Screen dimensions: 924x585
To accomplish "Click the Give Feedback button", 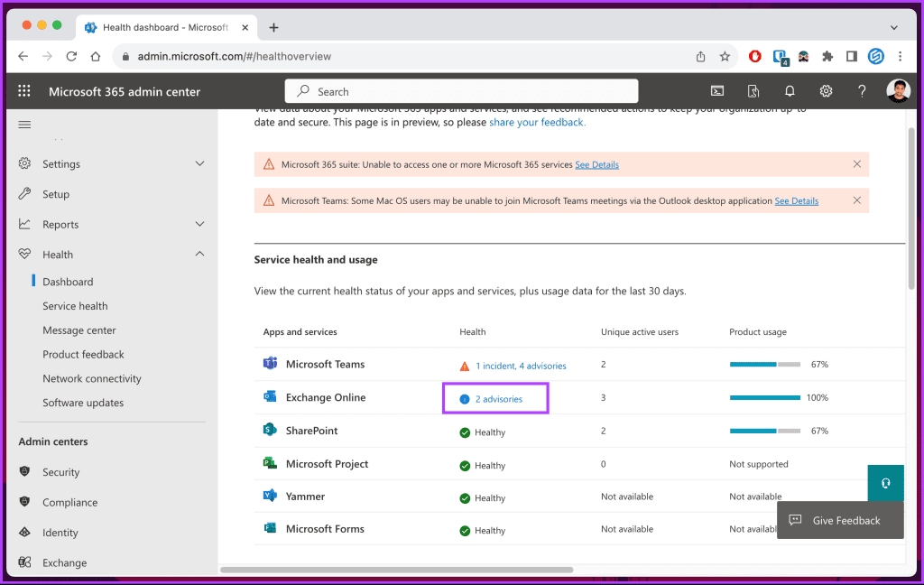I will coord(839,520).
